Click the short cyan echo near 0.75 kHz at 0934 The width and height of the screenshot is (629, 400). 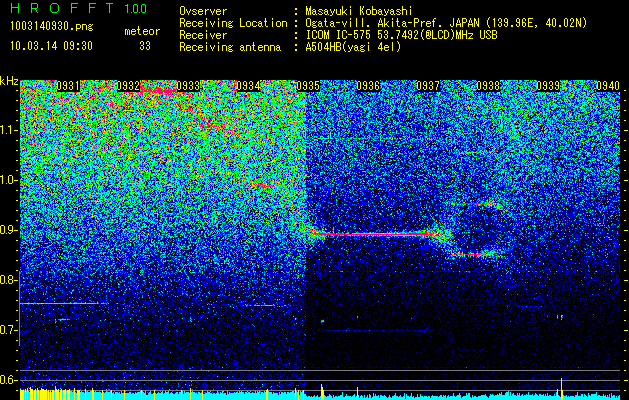tap(265, 306)
